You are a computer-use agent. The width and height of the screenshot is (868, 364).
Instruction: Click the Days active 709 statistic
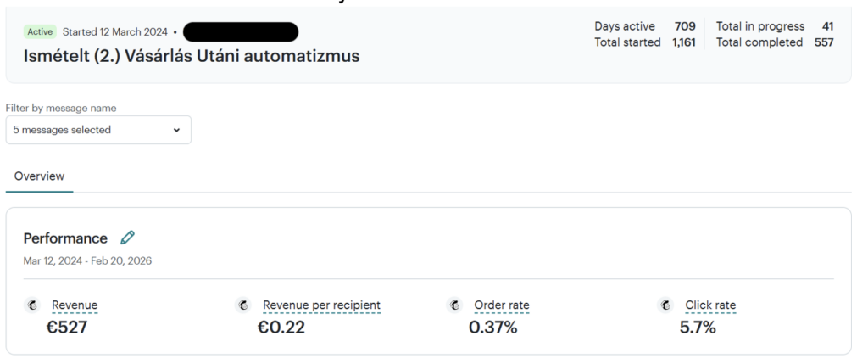pyautogui.click(x=644, y=26)
